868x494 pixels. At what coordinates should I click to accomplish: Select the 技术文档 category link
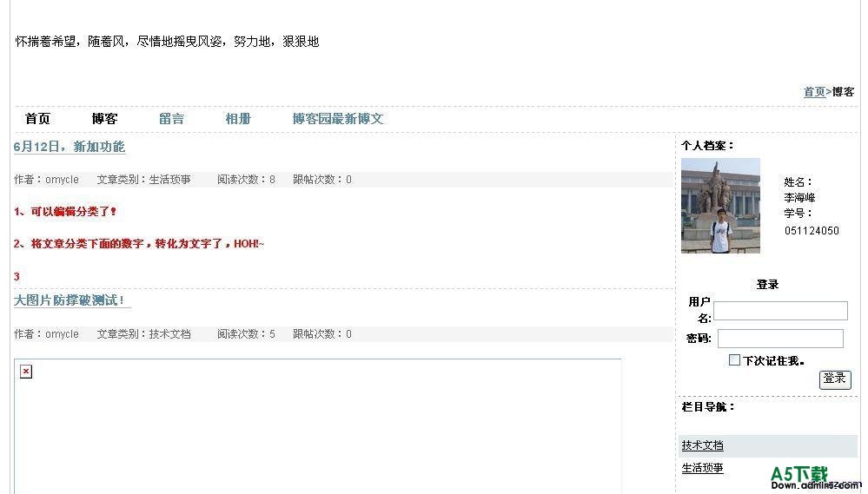click(x=703, y=445)
